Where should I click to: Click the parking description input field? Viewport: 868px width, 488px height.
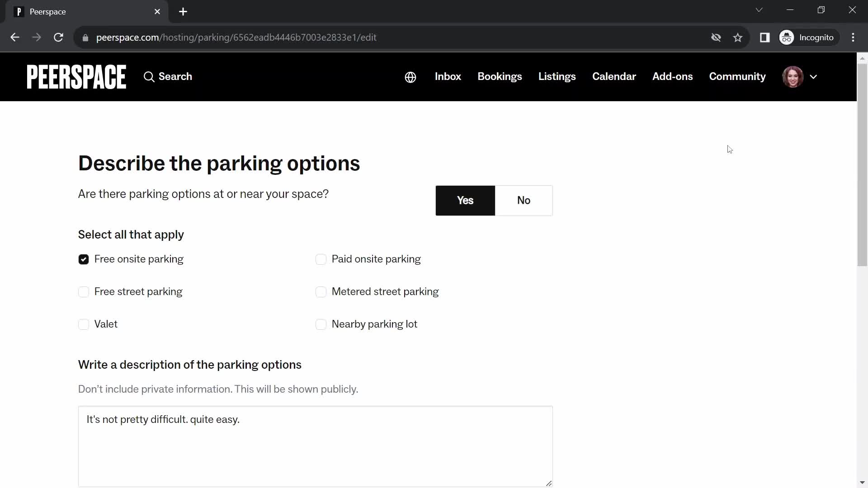316,446
